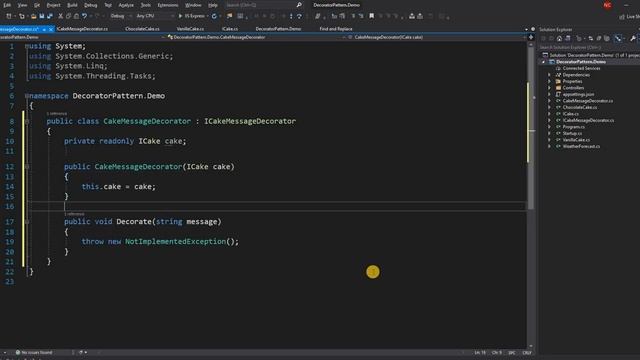Screen dimensions: 640x360
Task: Click the Save icon in toolbar
Action: point(42,16)
